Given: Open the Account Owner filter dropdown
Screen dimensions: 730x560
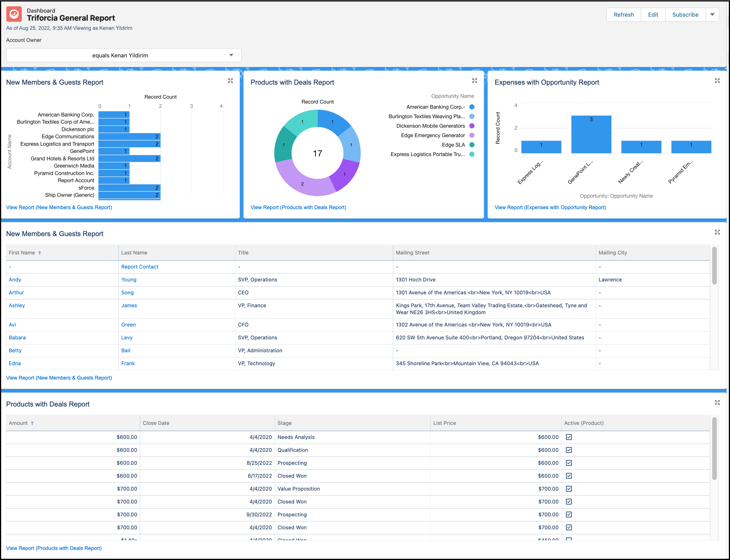Looking at the screenshot, I should click(x=124, y=55).
